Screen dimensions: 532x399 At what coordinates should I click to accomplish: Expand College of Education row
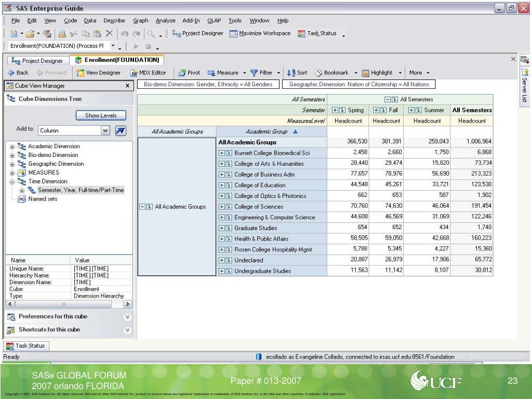tap(221, 185)
